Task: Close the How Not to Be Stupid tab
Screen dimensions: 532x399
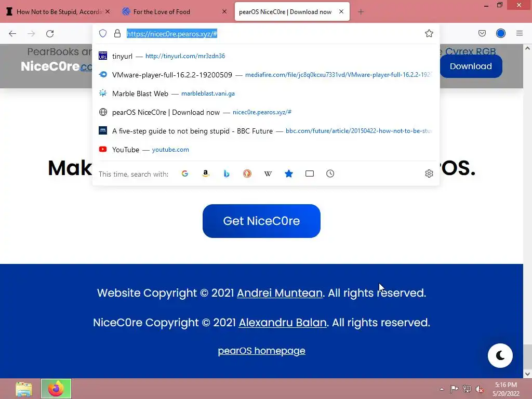Action: click(108, 11)
